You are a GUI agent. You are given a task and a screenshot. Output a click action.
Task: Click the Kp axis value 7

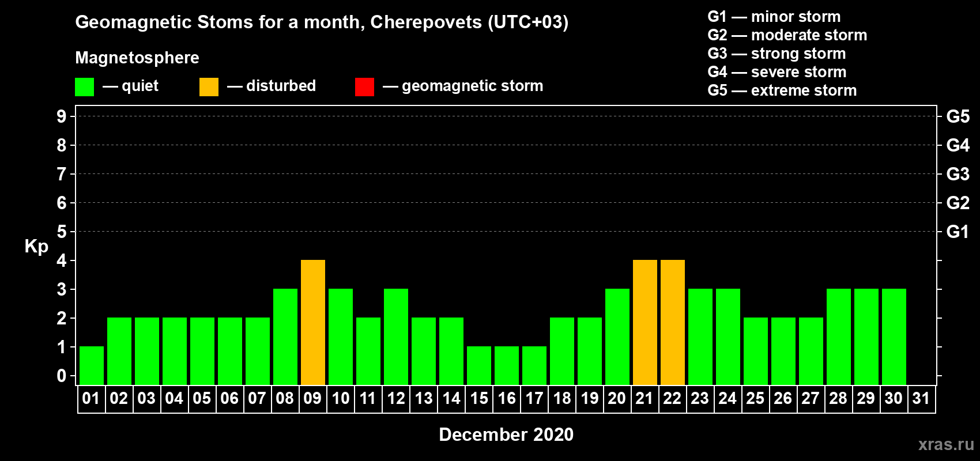(x=62, y=174)
